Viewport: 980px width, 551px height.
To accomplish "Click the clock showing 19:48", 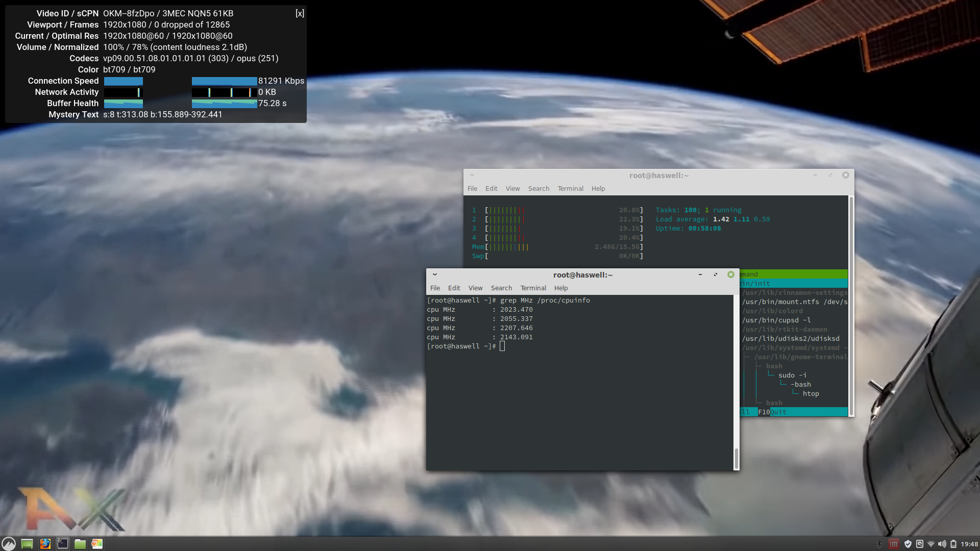I will [969, 544].
